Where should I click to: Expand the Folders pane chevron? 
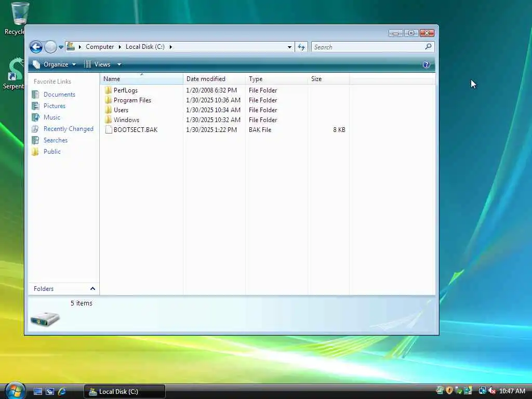92,289
